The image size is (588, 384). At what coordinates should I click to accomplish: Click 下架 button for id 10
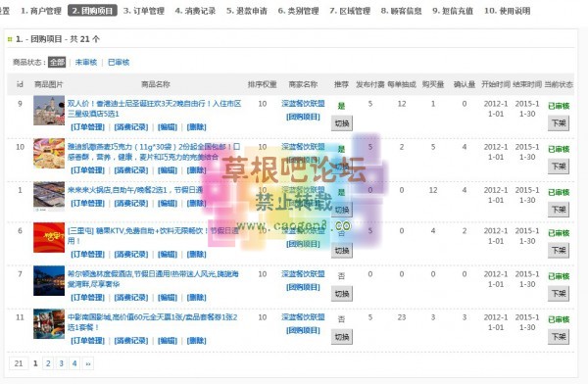(x=559, y=167)
